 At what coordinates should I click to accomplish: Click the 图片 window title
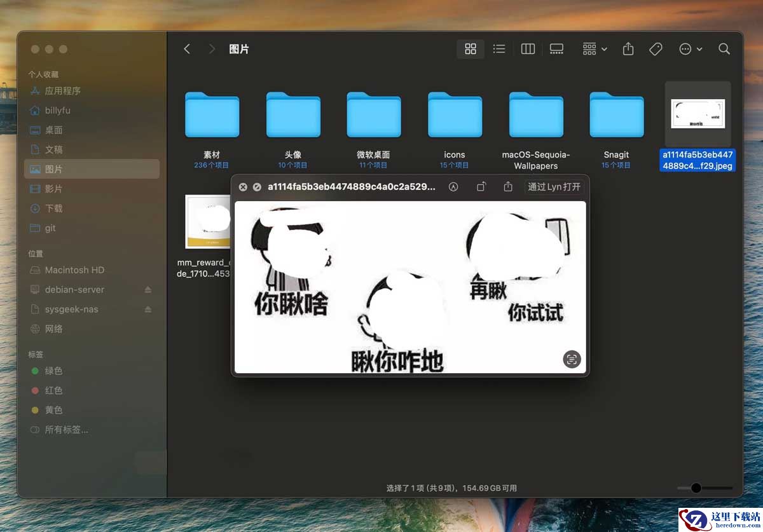[239, 49]
